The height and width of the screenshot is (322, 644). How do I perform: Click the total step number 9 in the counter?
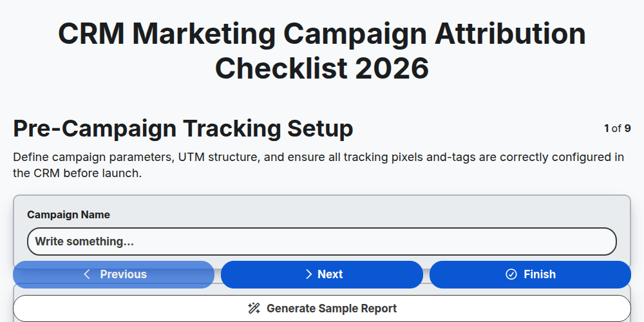point(627,129)
